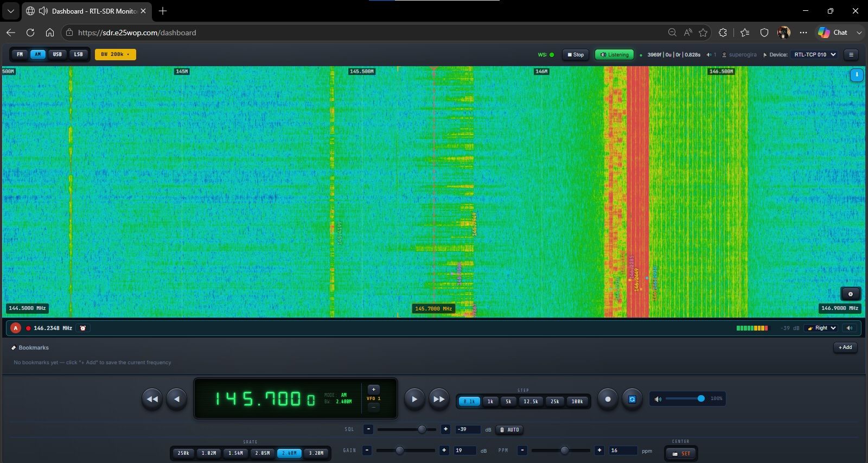Increase PPM with plus button
The height and width of the screenshot is (463, 868).
pyautogui.click(x=599, y=450)
